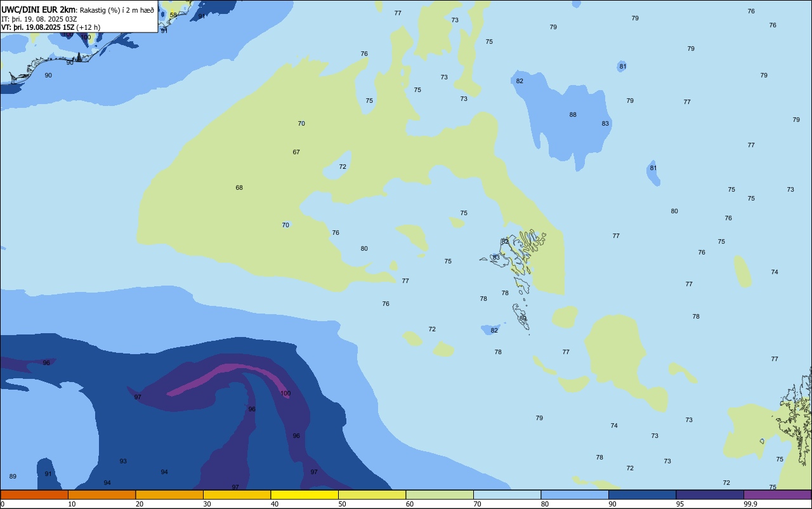The width and height of the screenshot is (812, 509).
Task: Click the legend tick label "30"
Action: [x=207, y=504]
